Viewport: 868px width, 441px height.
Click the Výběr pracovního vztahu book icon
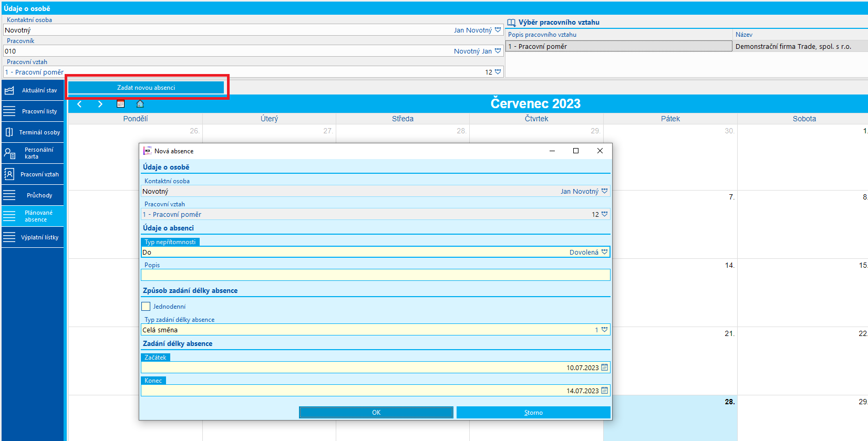(511, 23)
